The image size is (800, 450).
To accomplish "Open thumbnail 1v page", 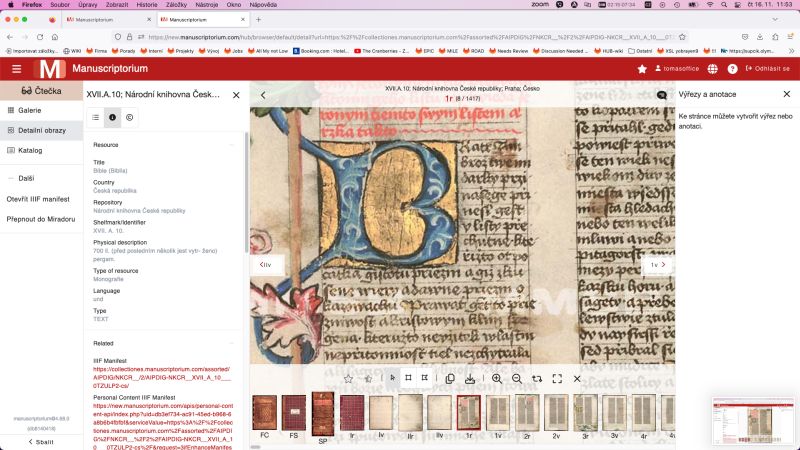I will (498, 412).
